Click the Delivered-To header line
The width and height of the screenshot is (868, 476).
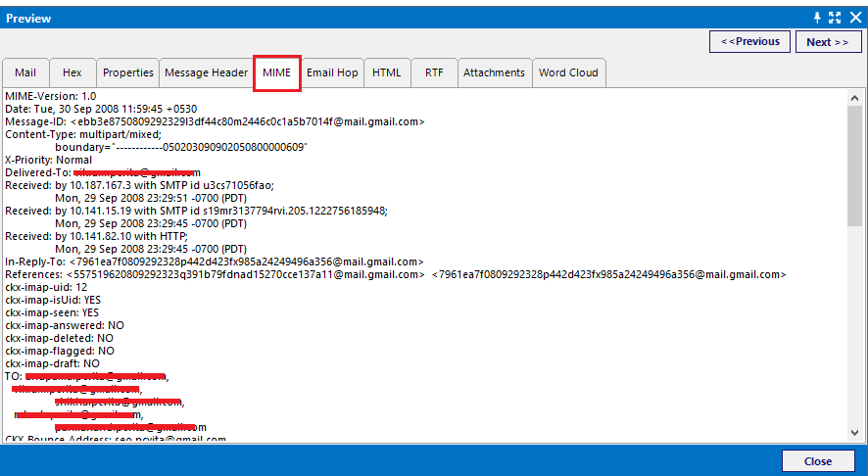103,172
